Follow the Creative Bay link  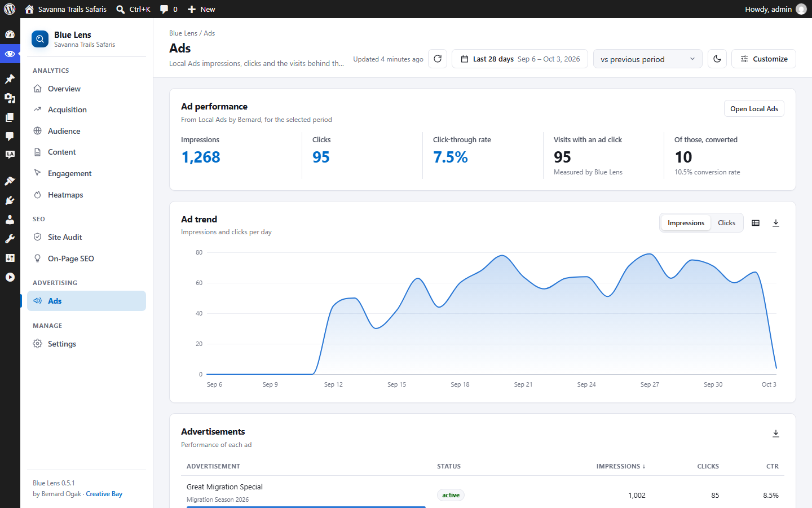tap(104, 494)
